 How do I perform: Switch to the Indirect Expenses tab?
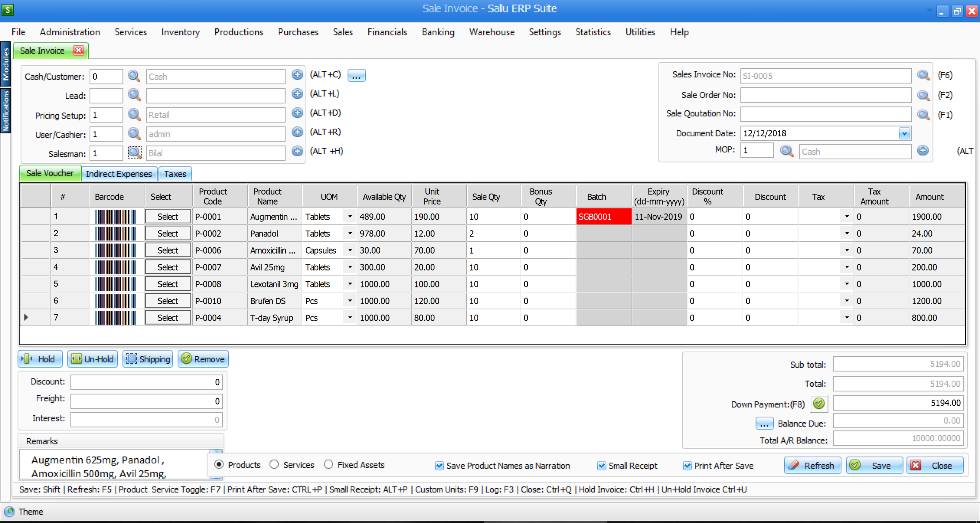click(x=119, y=174)
